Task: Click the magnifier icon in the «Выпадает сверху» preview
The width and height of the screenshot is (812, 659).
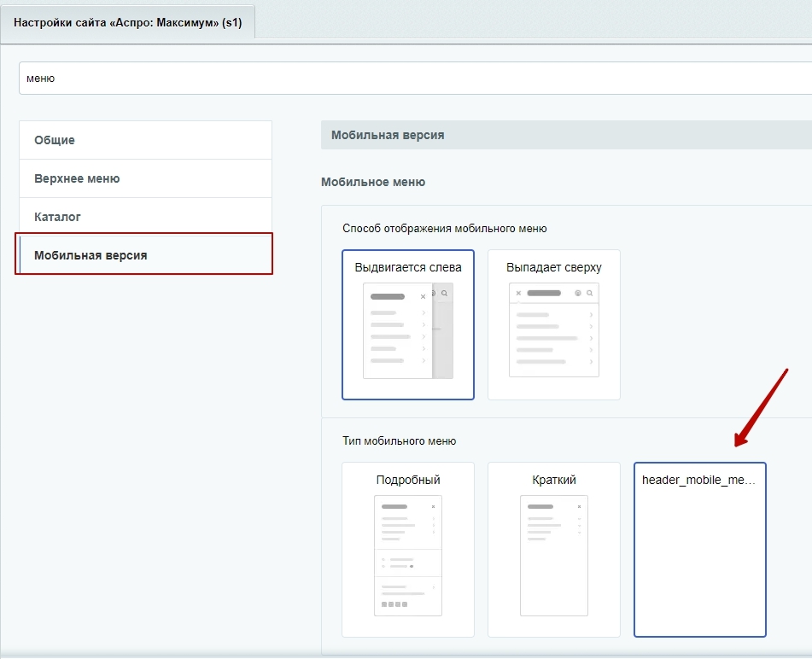Action: [590, 293]
